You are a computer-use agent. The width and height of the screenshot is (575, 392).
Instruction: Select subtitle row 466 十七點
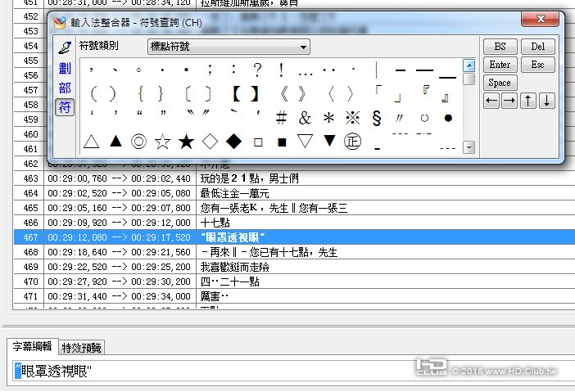coord(294,223)
